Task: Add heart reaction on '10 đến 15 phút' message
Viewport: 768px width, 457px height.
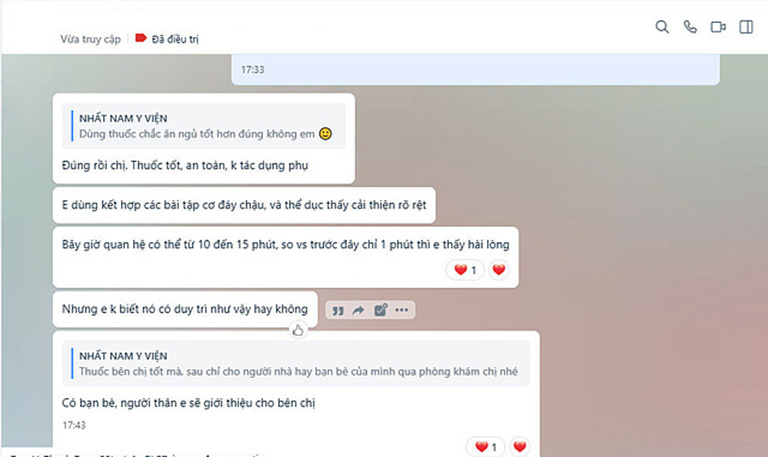Action: coord(499,269)
